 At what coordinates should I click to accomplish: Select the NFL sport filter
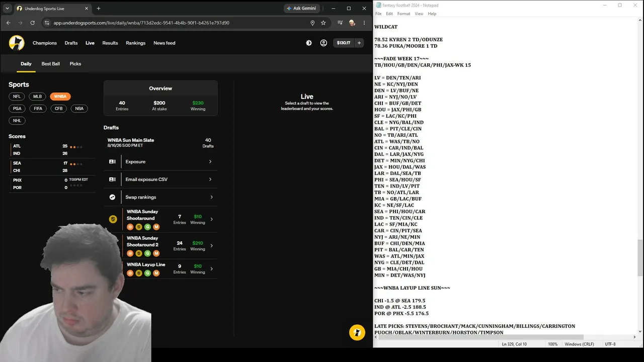[17, 97]
